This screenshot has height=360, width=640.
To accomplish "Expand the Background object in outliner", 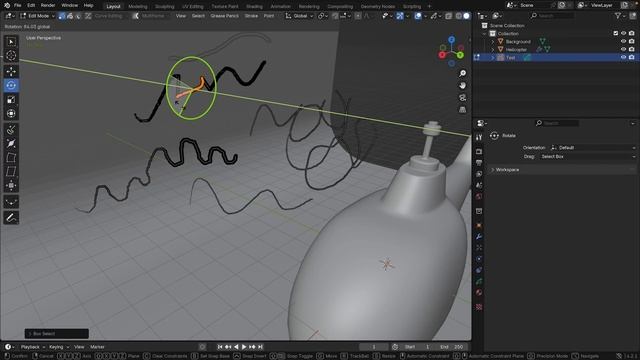I will tap(493, 42).
